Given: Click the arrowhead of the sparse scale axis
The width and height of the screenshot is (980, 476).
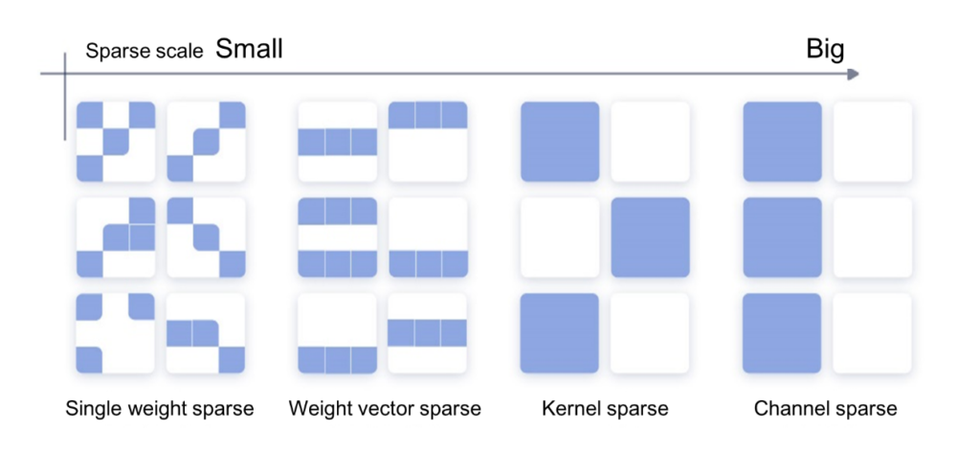Looking at the screenshot, I should [x=853, y=75].
